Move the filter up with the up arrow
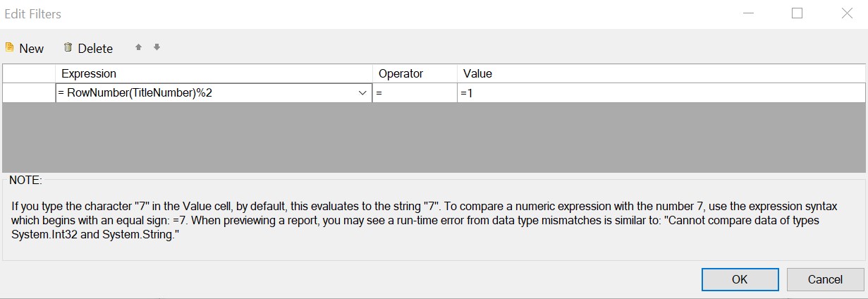This screenshot has height=299, width=868. 138,47
